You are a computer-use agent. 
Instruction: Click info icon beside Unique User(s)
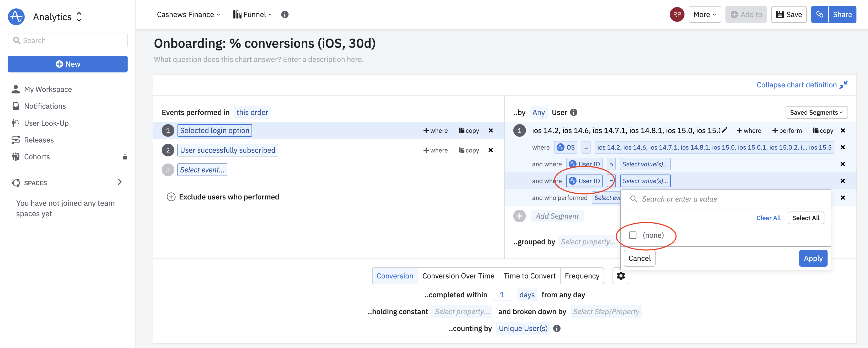[557, 328]
